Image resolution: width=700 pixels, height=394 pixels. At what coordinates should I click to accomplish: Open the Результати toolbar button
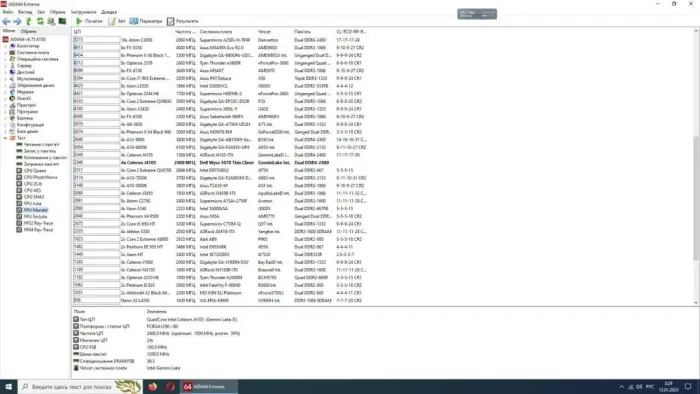[x=183, y=21]
